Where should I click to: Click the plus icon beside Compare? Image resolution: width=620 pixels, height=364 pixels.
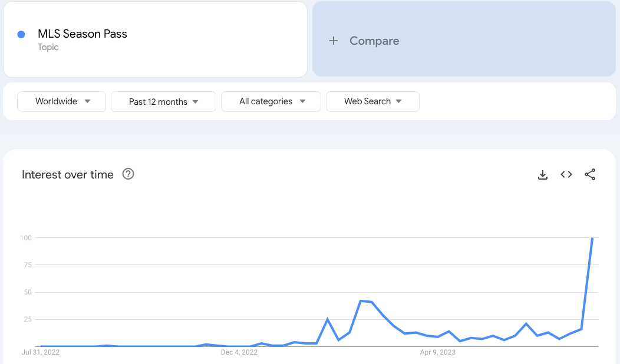pos(334,41)
